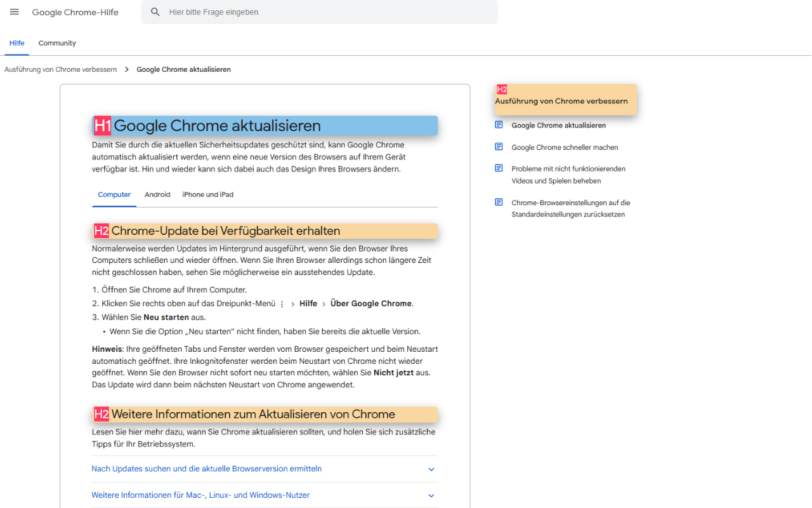Click article icon beside Google Chrome aktualisieren
Image resolution: width=812 pixels, height=508 pixels.
tap(499, 125)
